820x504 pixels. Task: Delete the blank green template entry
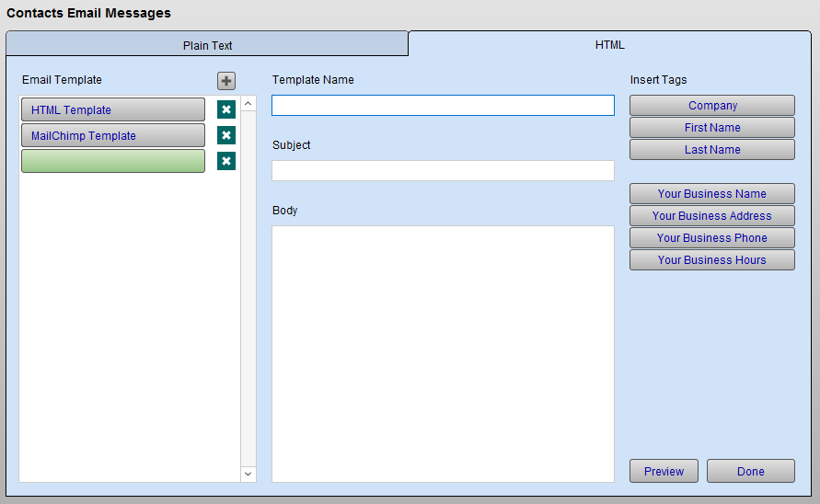tap(226, 162)
